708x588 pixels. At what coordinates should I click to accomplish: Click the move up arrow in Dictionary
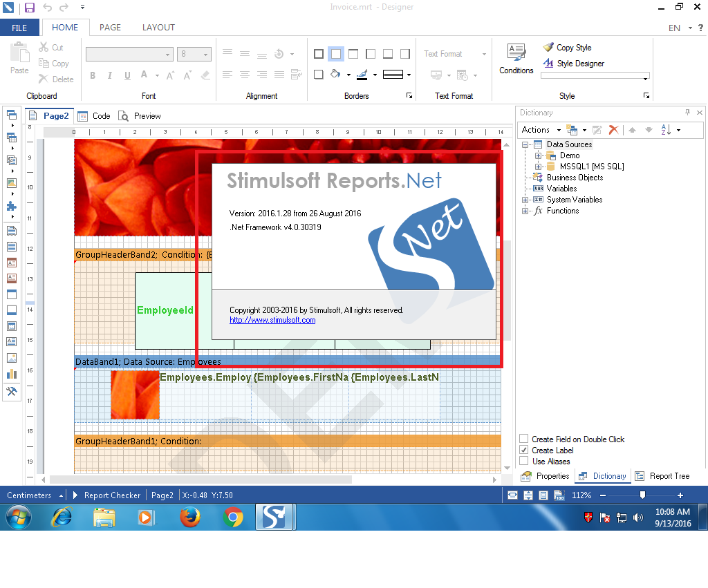tap(632, 130)
